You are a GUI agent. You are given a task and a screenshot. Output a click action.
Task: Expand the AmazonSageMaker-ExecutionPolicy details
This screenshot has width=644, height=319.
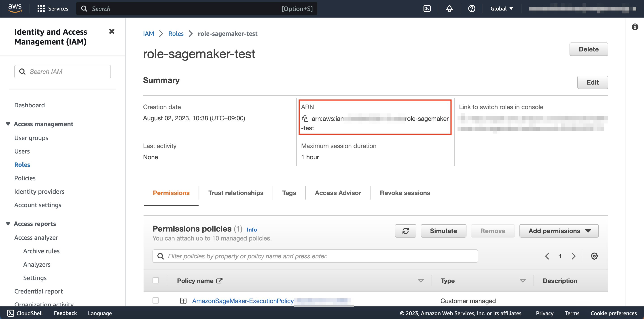coord(183,301)
